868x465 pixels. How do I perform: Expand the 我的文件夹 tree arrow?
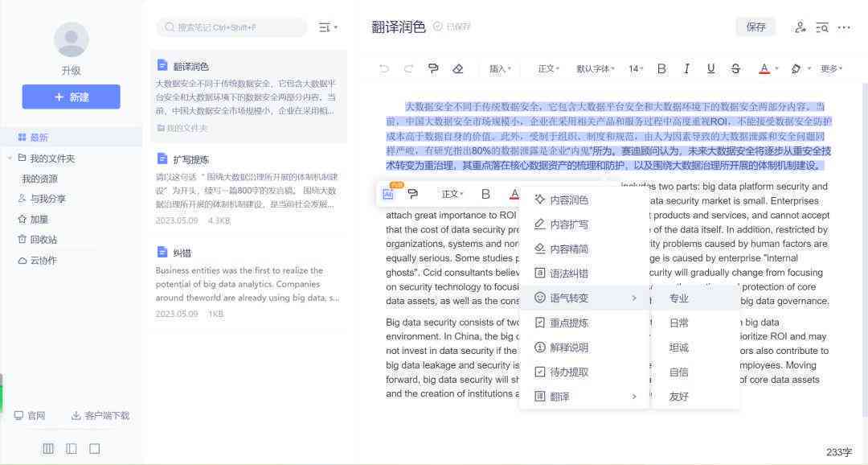click(x=10, y=158)
